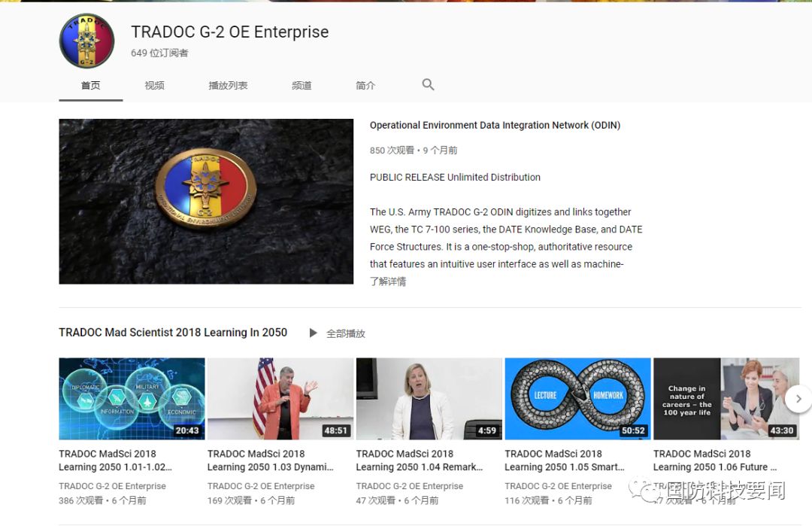Click the 4:59 duration badge
812x526 pixels.
click(486, 430)
